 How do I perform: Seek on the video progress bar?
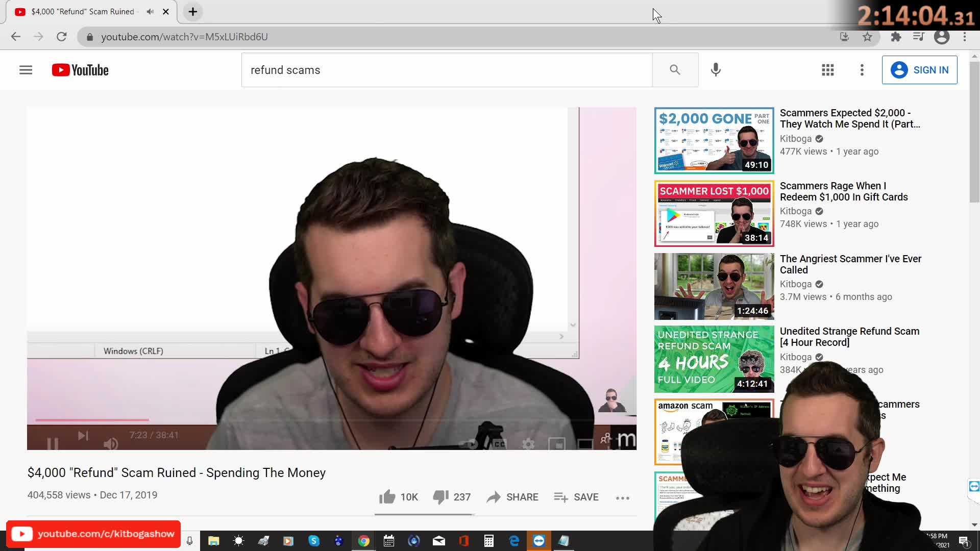point(332,420)
